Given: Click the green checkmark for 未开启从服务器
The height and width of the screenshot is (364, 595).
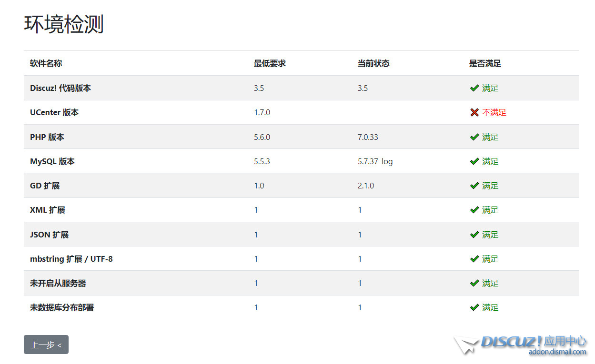Looking at the screenshot, I should [x=474, y=283].
